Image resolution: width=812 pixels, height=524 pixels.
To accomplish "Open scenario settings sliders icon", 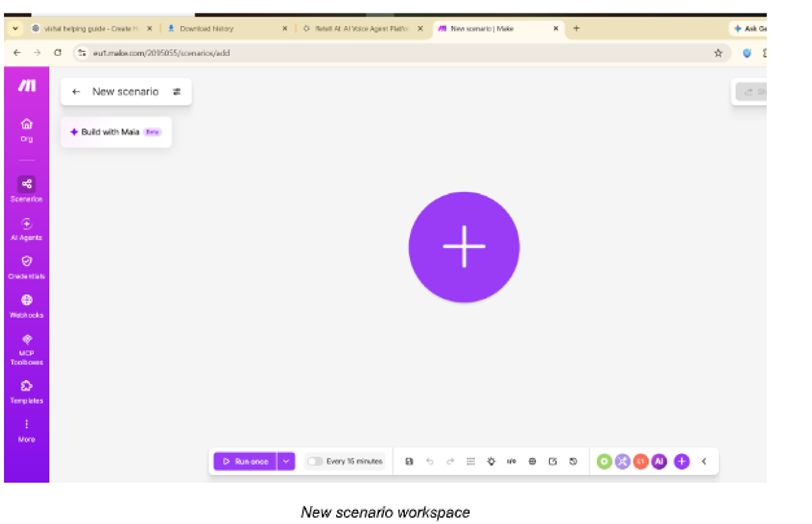I will coord(177,92).
